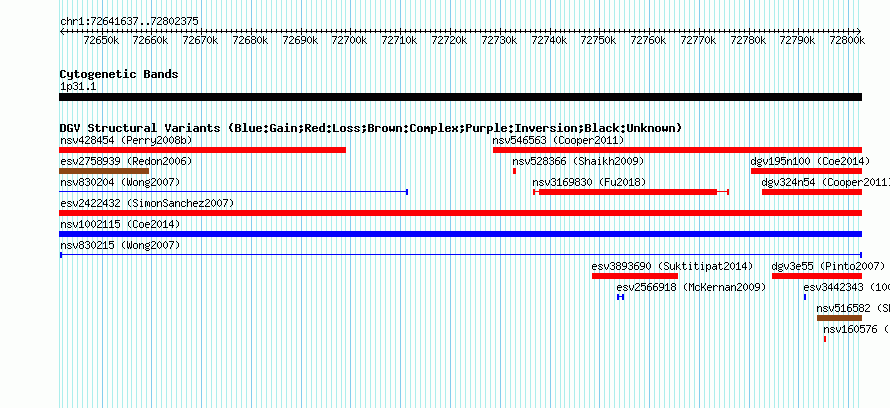Click the red dgv3e55 loss bar

[x=817, y=276]
